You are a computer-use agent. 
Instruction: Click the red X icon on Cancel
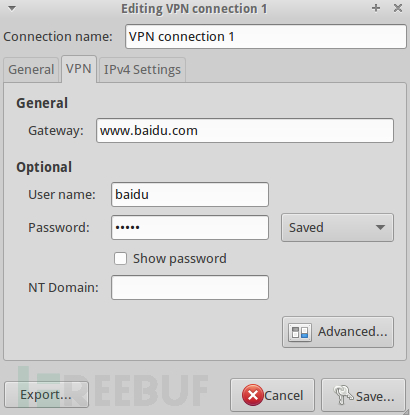pyautogui.click(x=253, y=395)
